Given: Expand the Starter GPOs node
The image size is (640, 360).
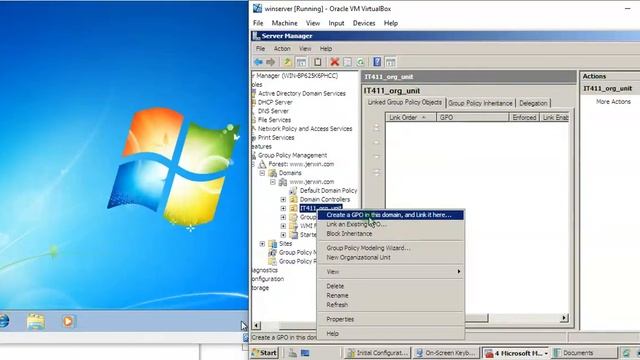Looking at the screenshot, I should coord(283,235).
